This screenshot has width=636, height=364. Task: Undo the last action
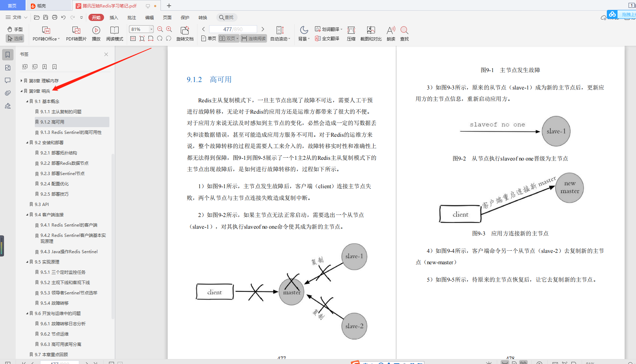[x=63, y=17]
